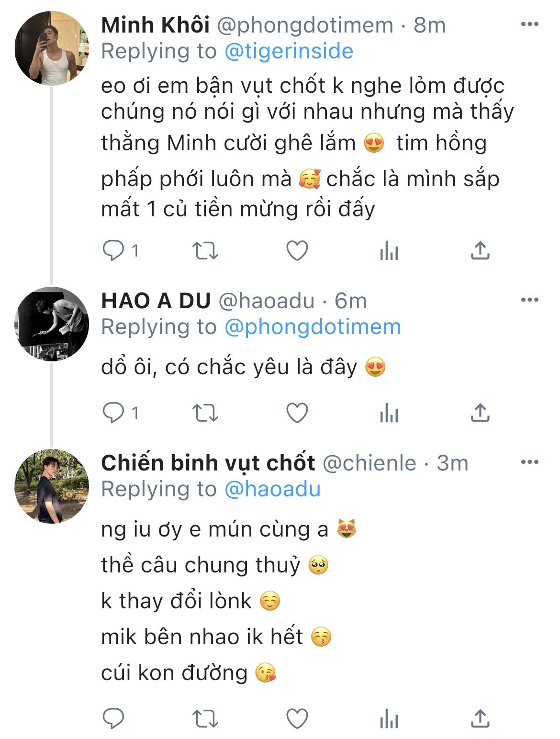Retweet HAO A DU's reply
This screenshot has height=739, width=560.
click(x=205, y=413)
